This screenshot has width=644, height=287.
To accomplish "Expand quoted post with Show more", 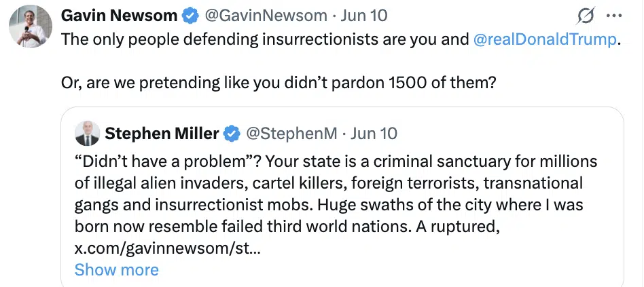I will [x=117, y=270].
